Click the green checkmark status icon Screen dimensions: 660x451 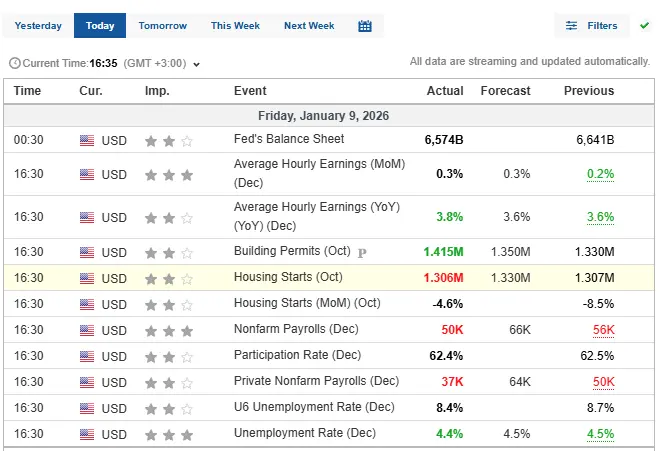pos(644,25)
